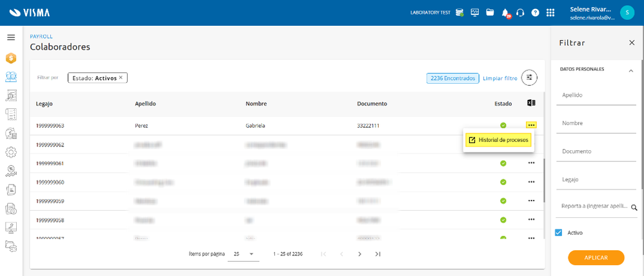644x276 pixels.
Task: Click the Apellido filter input
Action: coord(596,95)
